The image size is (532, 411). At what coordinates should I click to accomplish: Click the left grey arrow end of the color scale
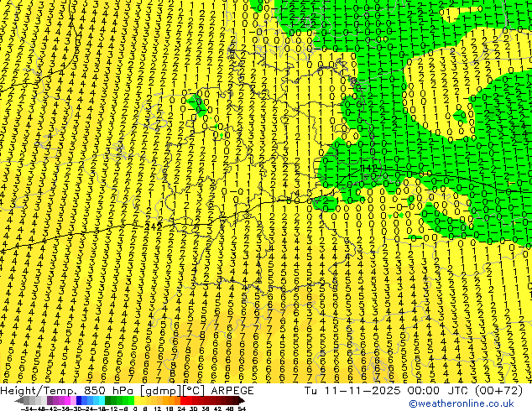click(x=19, y=400)
